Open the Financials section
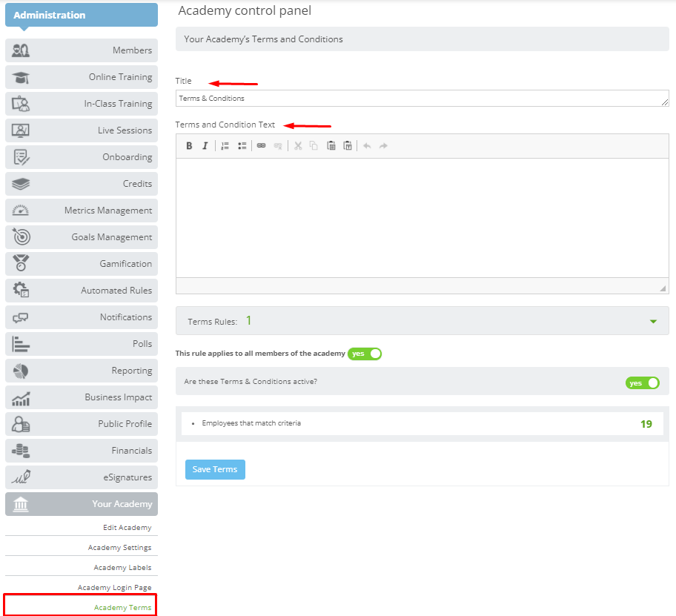676x616 pixels. [82, 451]
